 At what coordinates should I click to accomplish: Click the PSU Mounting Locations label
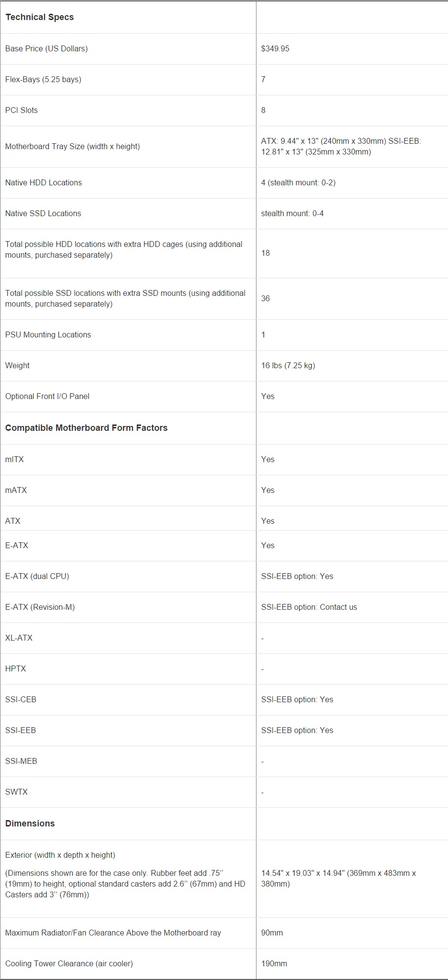[x=48, y=334]
